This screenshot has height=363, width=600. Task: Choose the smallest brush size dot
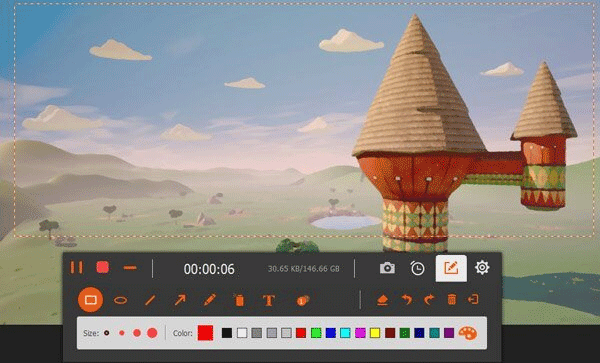[x=107, y=333]
